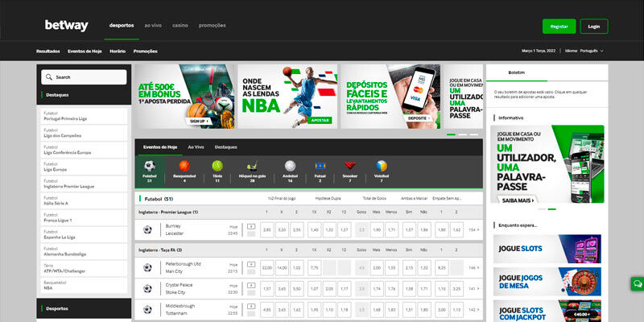Click the betway logo
The width and height of the screenshot is (644, 322).
pyautogui.click(x=67, y=26)
